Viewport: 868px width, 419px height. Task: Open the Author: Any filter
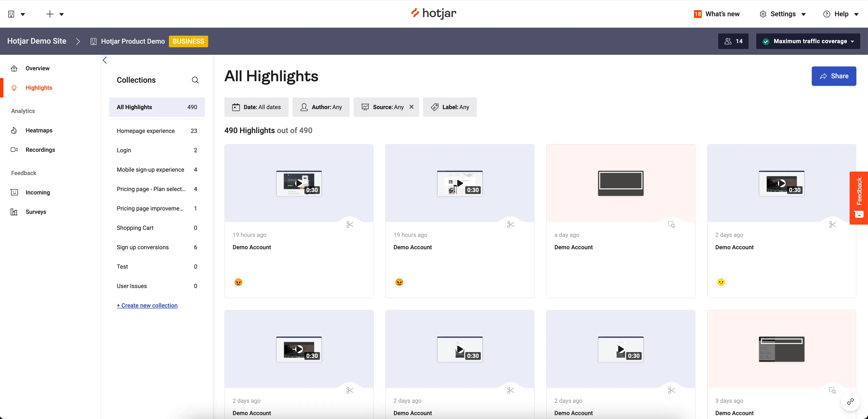pos(321,107)
